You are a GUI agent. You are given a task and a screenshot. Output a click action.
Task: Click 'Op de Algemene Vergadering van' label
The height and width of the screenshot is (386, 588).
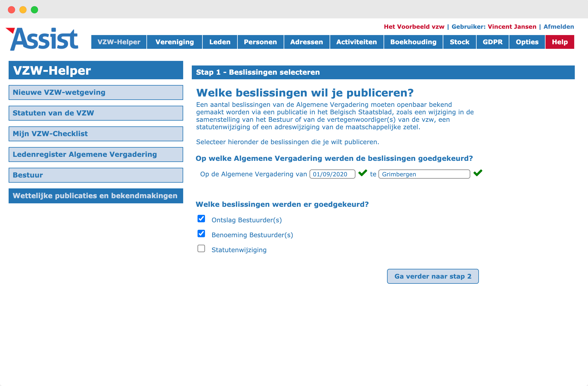tap(254, 174)
